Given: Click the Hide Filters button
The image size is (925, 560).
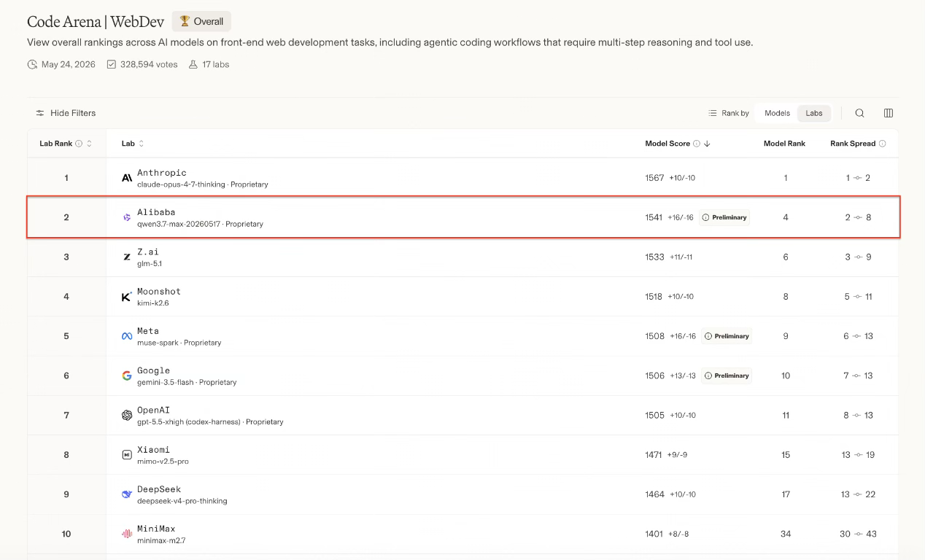Looking at the screenshot, I should coord(66,113).
